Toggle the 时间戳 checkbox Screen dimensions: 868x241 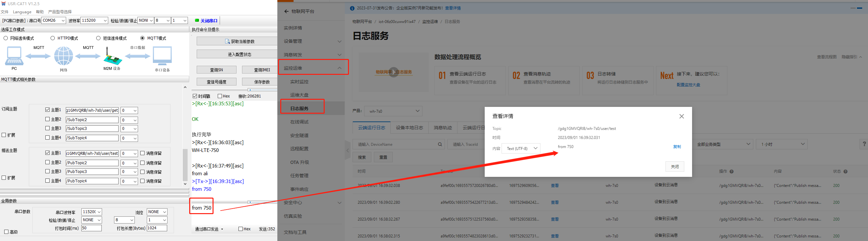coord(195,96)
